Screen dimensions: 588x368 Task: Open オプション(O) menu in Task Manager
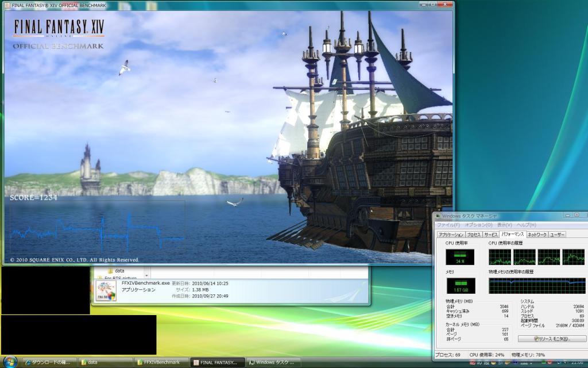point(478,225)
